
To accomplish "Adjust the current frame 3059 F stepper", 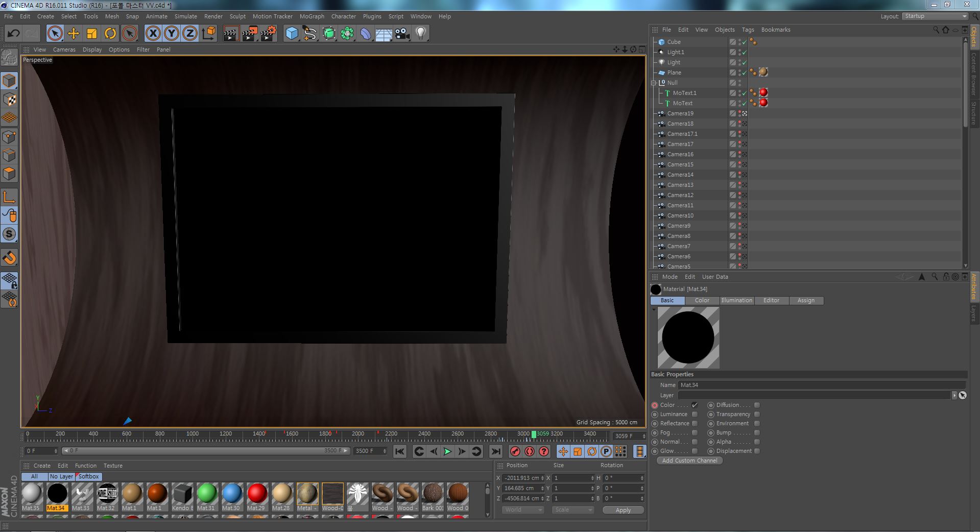I will [x=644, y=436].
